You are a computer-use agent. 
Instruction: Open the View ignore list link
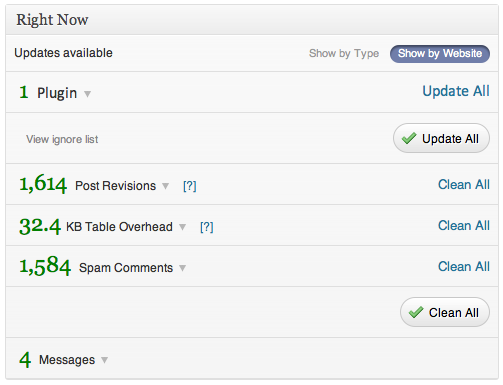click(x=62, y=139)
